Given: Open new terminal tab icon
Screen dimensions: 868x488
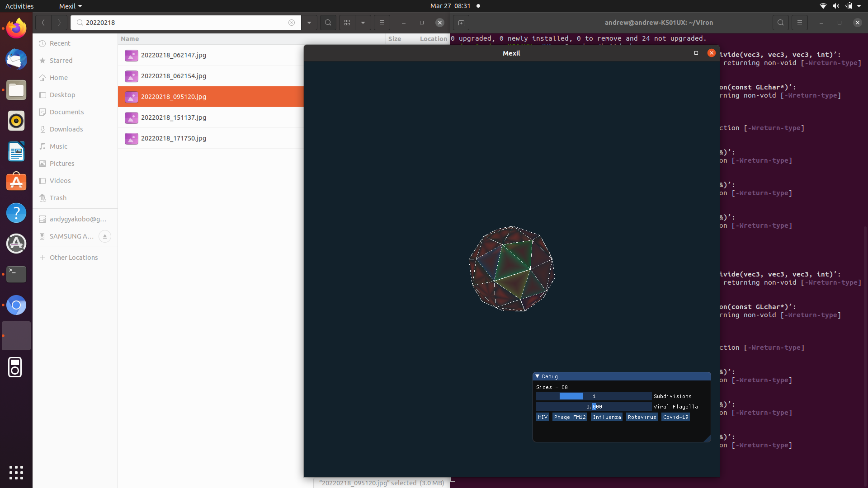Looking at the screenshot, I should (x=461, y=23).
